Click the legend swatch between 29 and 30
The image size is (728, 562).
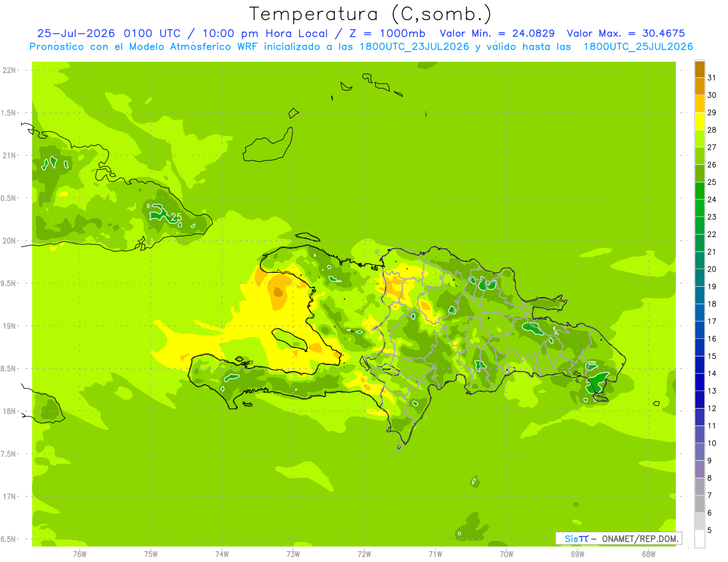[699, 104]
